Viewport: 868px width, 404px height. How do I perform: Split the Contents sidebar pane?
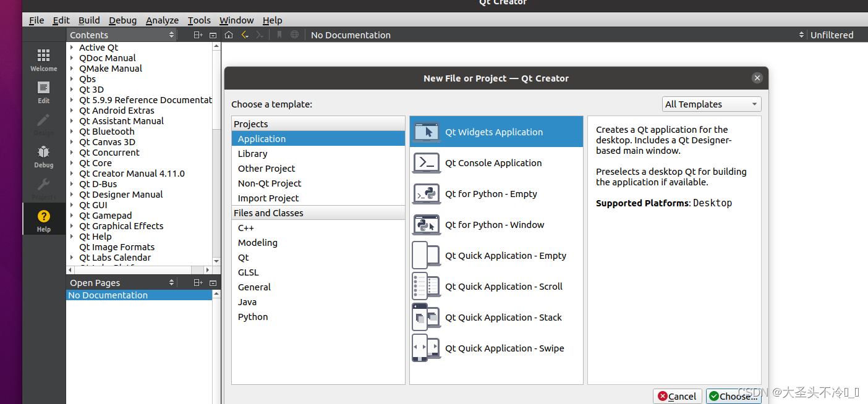[x=198, y=35]
